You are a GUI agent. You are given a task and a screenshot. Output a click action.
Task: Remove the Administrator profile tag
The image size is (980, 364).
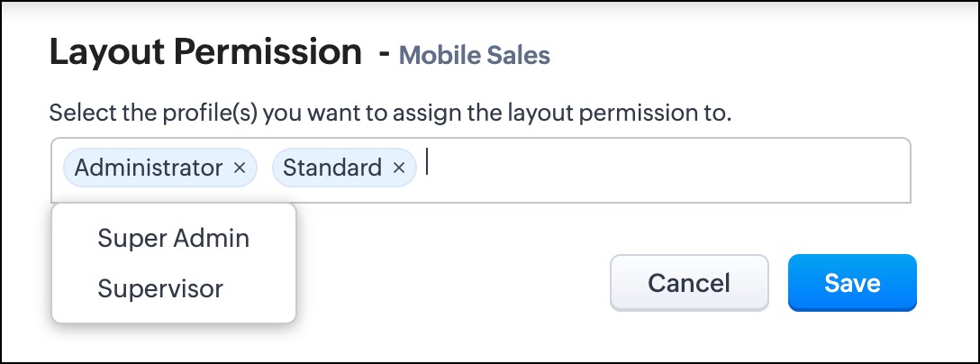[x=240, y=168]
